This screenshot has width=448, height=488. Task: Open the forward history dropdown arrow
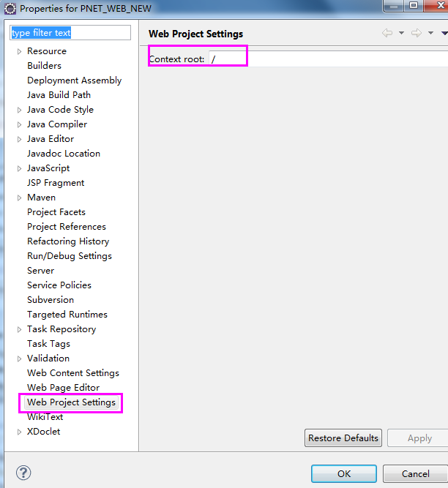point(430,33)
